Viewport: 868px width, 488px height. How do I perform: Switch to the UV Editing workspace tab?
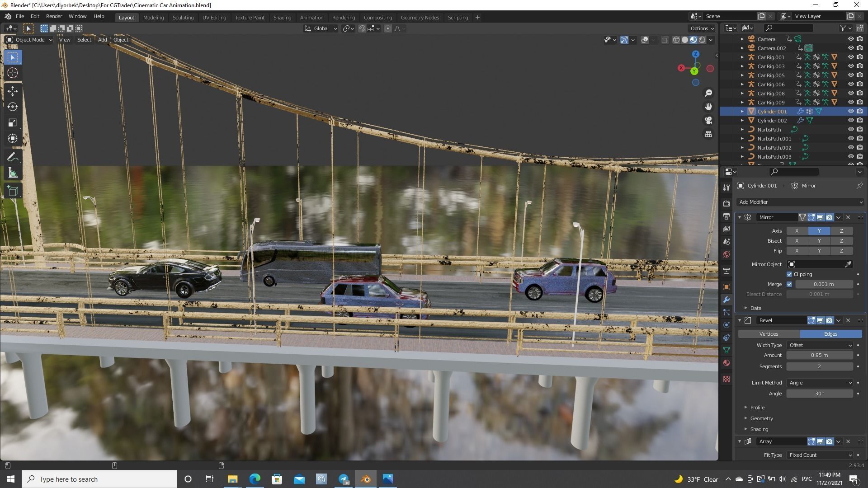click(214, 18)
